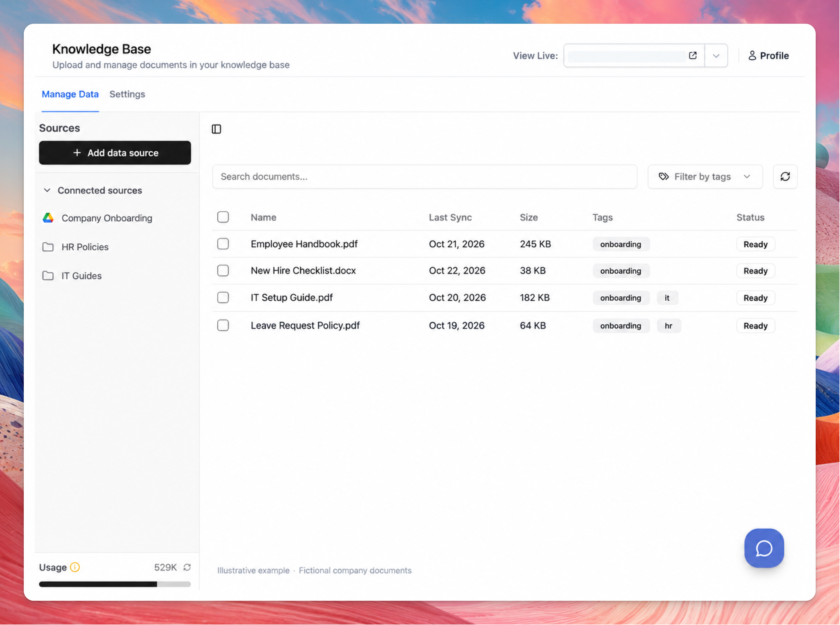Screen dimensions: 840x625
Task: Click Ready status of Leave Request Policy.pdf
Action: pos(755,326)
